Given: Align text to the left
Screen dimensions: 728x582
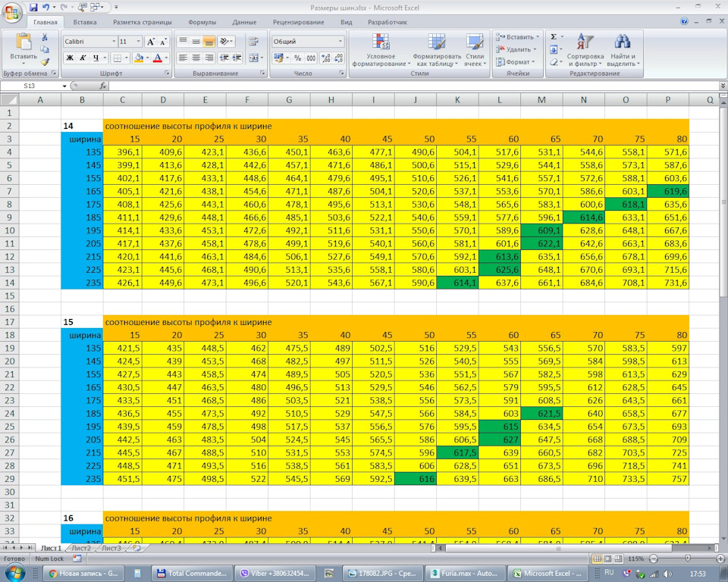Looking at the screenshot, I should (184, 58).
